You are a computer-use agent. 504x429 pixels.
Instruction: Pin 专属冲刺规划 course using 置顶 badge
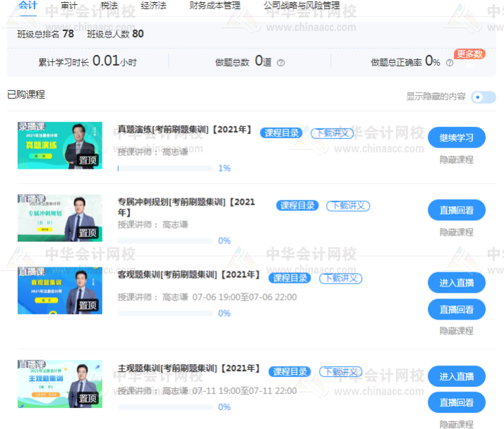pyautogui.click(x=88, y=233)
